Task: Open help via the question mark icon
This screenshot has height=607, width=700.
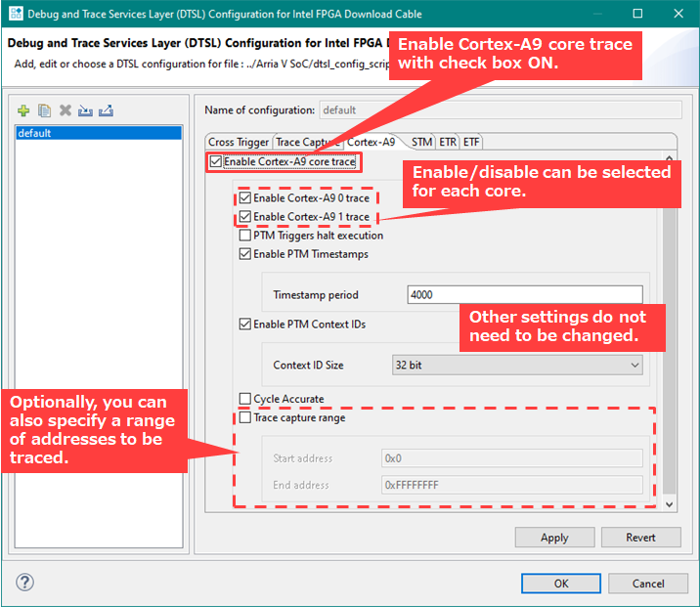Action: [x=25, y=583]
